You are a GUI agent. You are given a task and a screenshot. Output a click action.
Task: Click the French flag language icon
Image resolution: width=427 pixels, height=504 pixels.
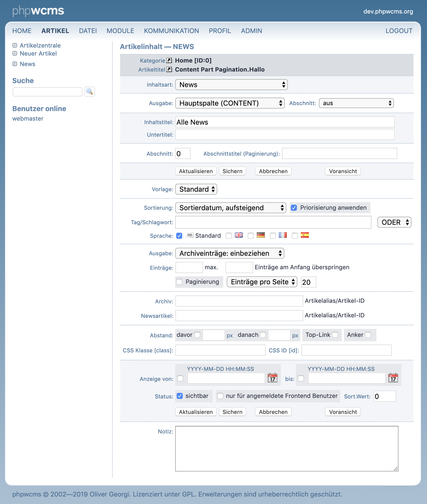pos(283,235)
